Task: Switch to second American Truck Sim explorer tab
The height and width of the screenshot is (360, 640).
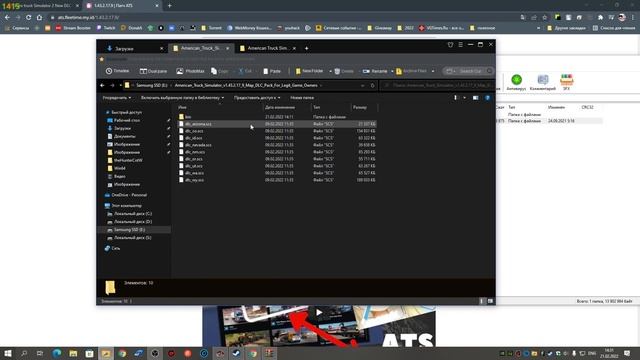Action: click(268, 48)
